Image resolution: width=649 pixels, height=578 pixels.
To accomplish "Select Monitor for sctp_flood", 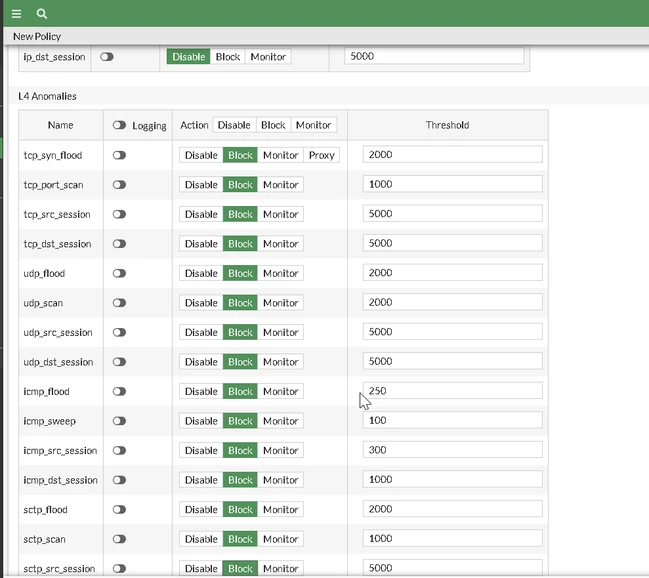I will (x=281, y=510).
